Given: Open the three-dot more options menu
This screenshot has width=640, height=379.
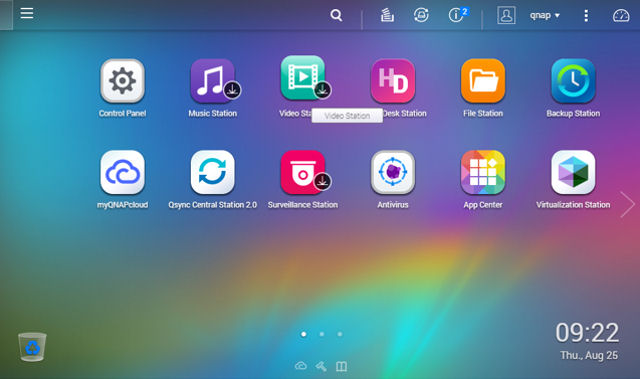Looking at the screenshot, I should coord(586,16).
